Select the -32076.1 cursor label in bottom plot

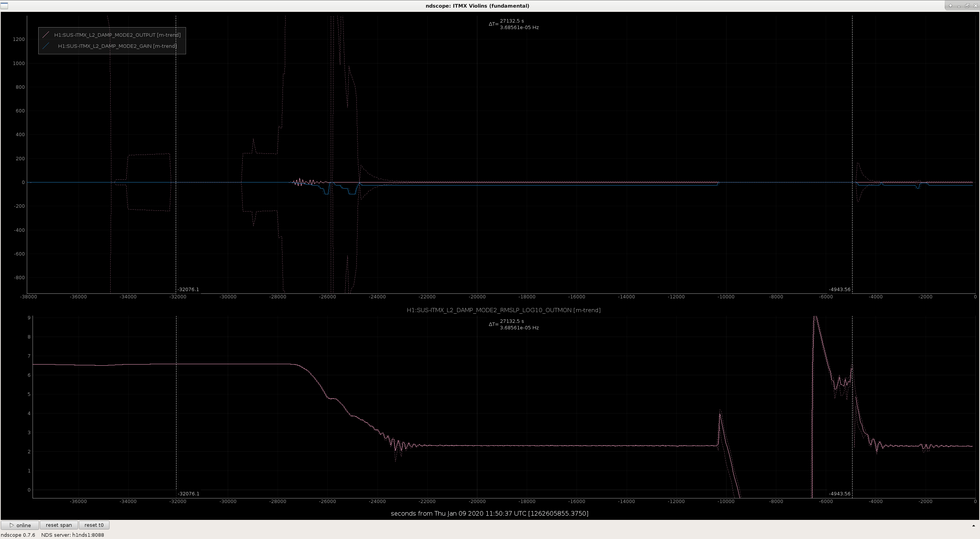[189, 494]
